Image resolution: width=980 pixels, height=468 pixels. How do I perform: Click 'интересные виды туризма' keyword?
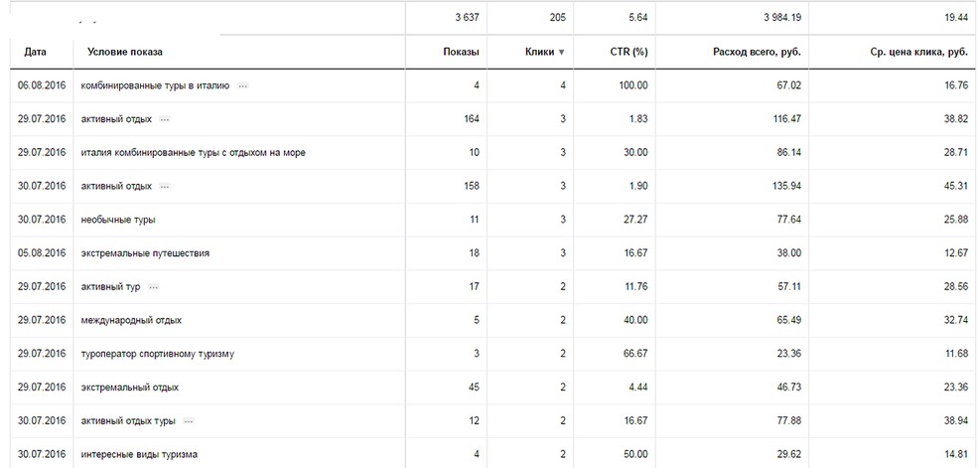[x=139, y=454]
